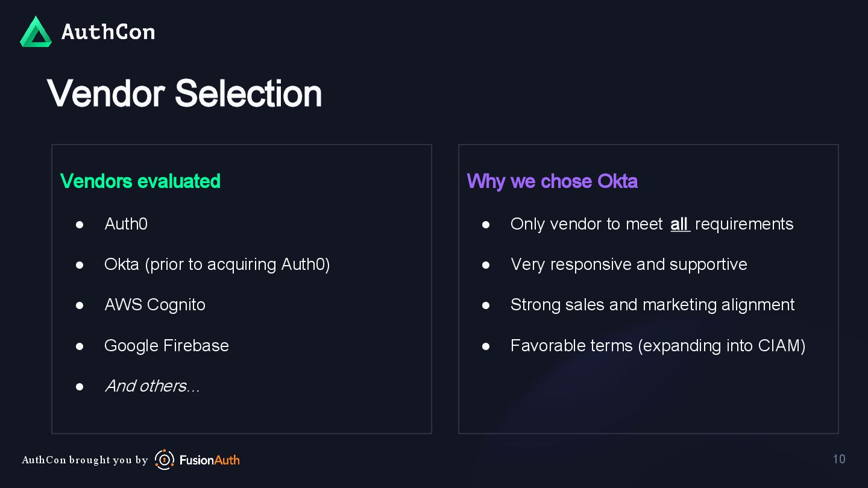Click the bullet dot beside Auth0
The height and width of the screenshot is (488, 868).
click(x=80, y=225)
